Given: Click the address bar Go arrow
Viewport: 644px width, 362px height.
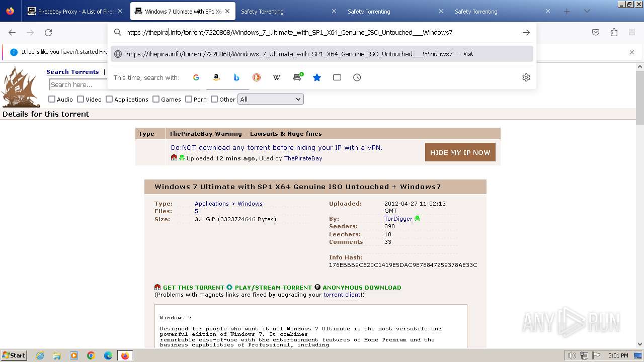Looking at the screenshot, I should (526, 32).
